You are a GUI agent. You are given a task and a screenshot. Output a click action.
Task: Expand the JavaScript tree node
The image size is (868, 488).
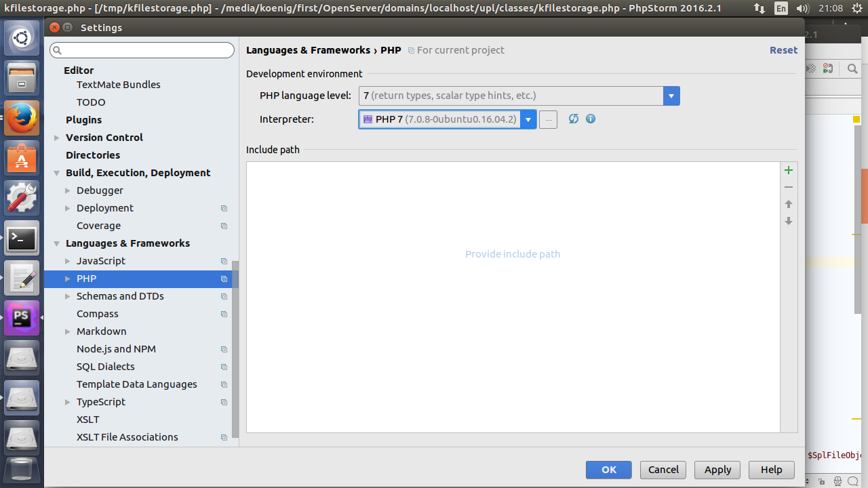click(68, 261)
